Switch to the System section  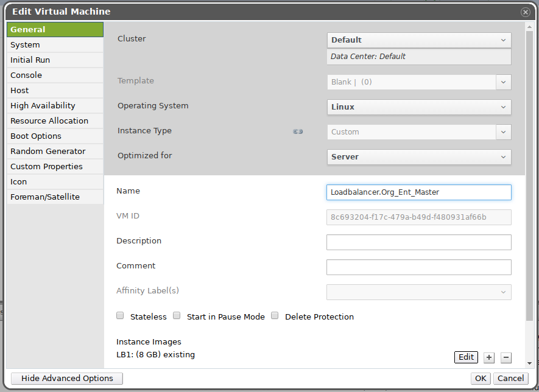pyautogui.click(x=55, y=44)
